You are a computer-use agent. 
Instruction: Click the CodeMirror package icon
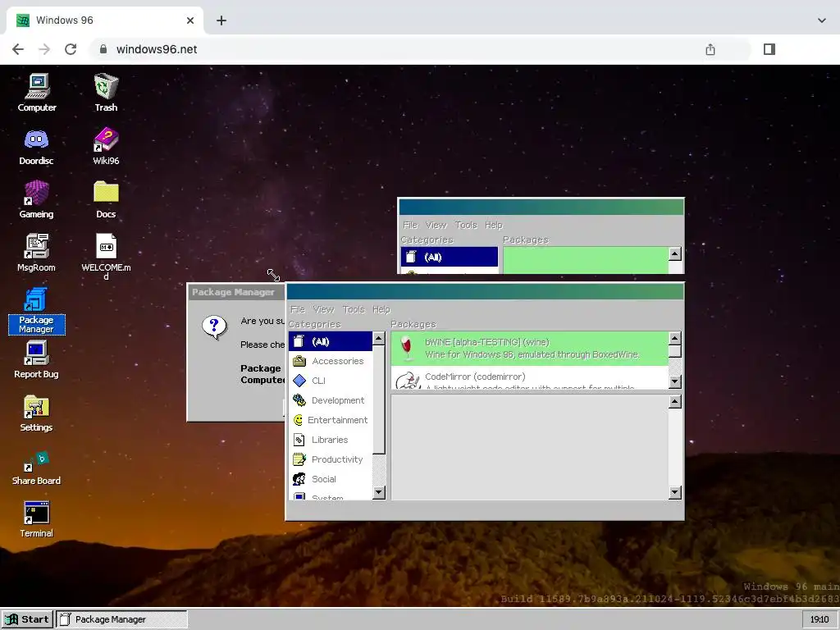(x=408, y=381)
